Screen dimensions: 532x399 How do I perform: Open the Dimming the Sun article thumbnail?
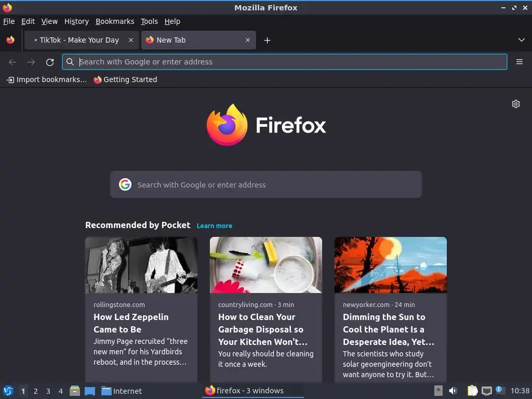click(x=391, y=265)
